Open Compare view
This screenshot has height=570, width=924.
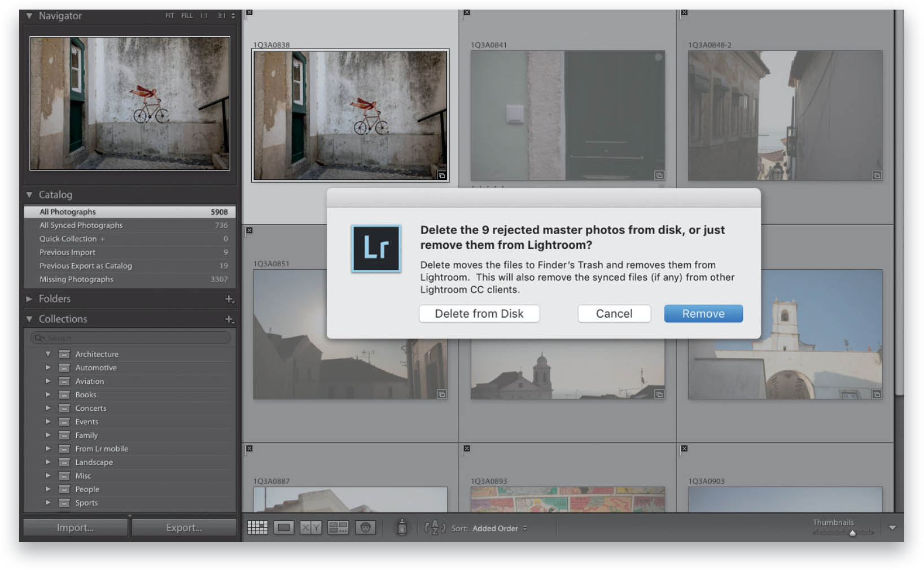pos(310,527)
